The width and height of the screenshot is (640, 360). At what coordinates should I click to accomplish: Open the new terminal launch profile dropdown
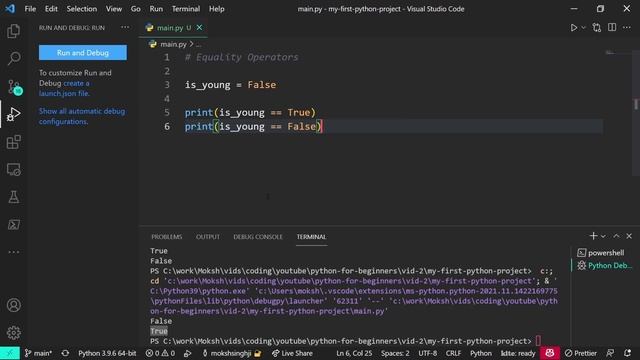pyautogui.click(x=603, y=236)
